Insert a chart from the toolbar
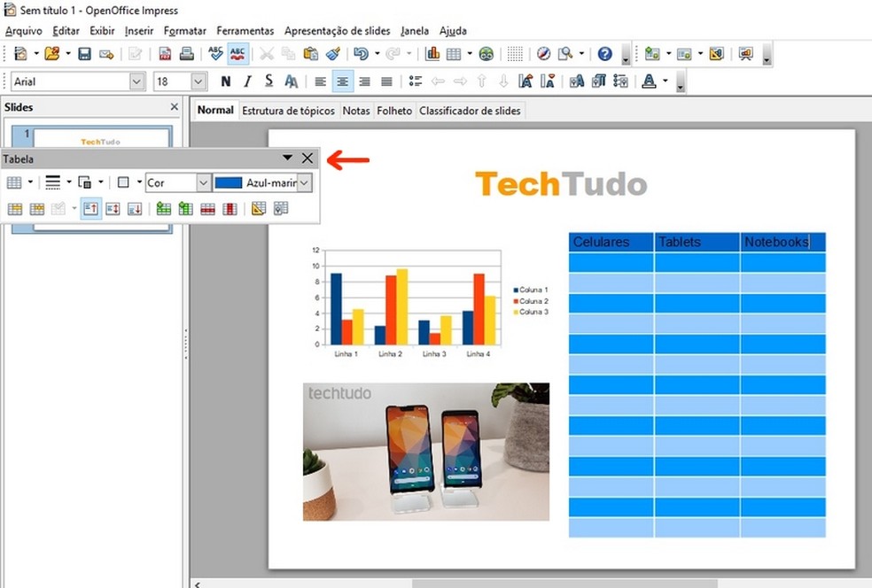The height and width of the screenshot is (588, 872). click(x=432, y=53)
